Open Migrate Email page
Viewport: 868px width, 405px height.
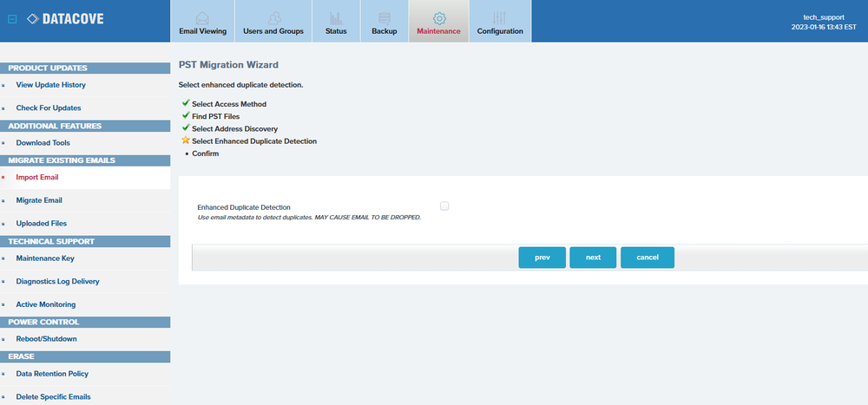tap(39, 200)
